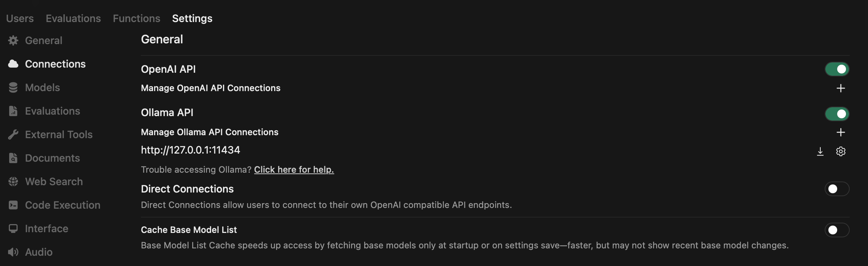
Task: Open the Ollama connection configure gear
Action: pos(841,151)
